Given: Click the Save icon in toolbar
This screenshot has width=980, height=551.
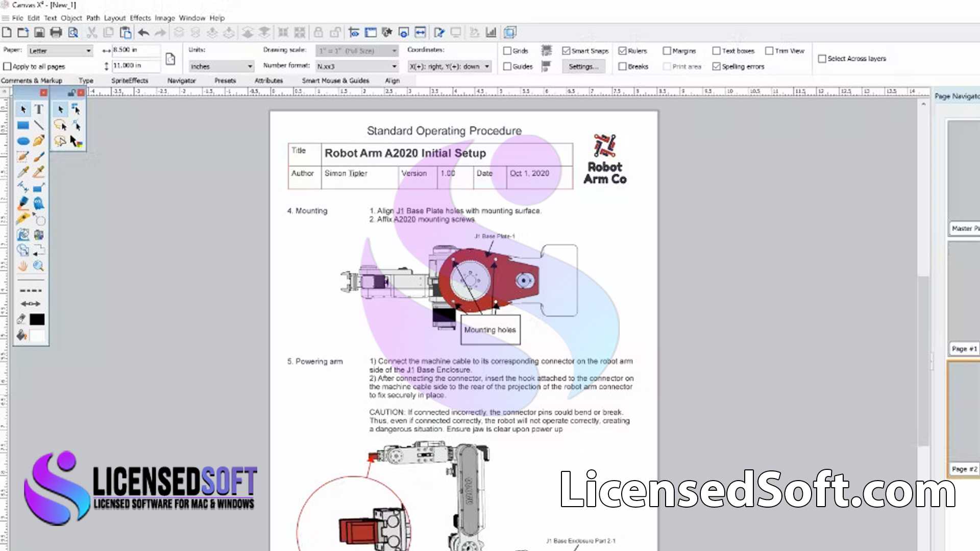Looking at the screenshot, I should 39,33.
